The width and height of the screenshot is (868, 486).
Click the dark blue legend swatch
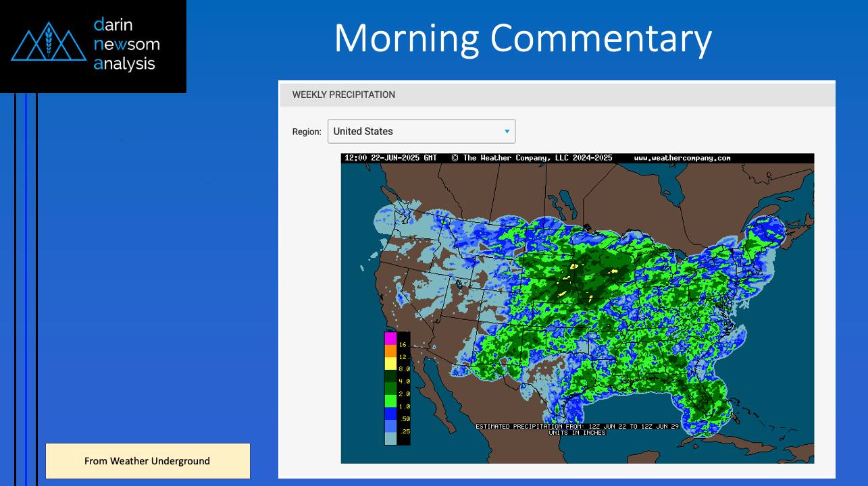390,413
